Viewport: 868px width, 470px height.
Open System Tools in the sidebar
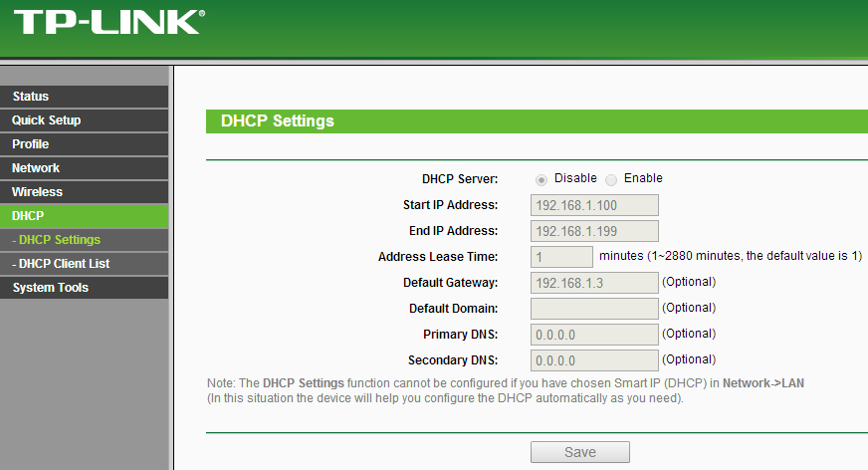[85, 288]
